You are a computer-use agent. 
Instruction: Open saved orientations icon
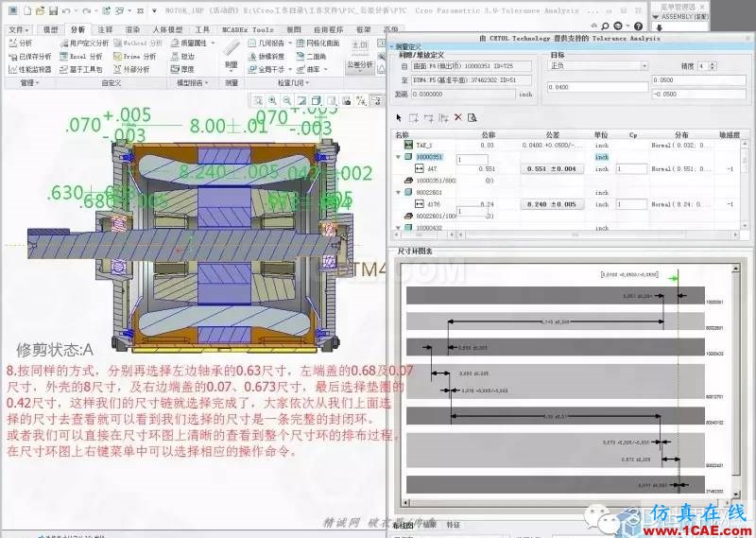point(332,100)
